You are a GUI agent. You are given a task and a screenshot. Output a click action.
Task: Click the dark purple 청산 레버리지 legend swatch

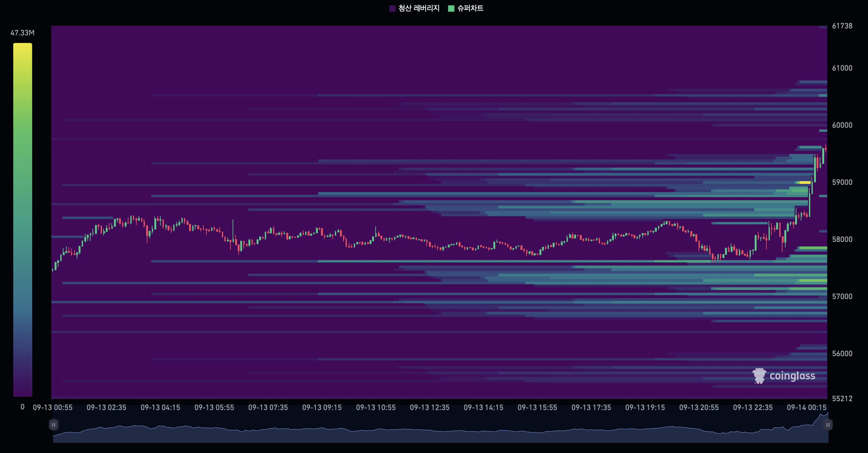pos(392,9)
